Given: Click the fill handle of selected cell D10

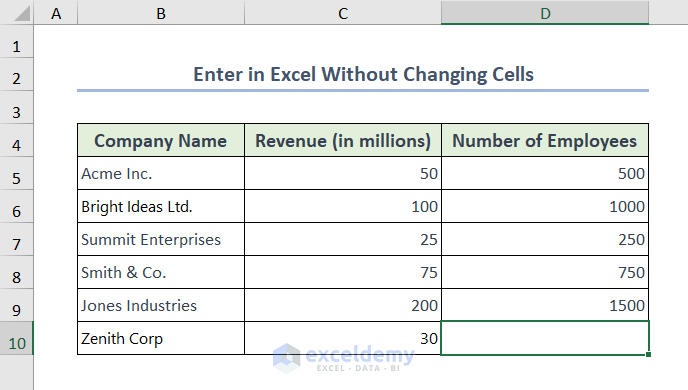Looking at the screenshot, I should point(649,354).
